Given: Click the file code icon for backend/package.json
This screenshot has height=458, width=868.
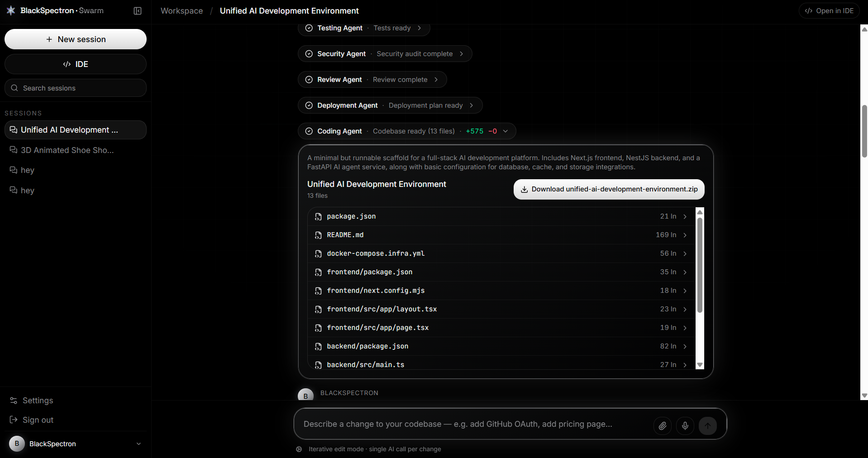Looking at the screenshot, I should (x=318, y=347).
